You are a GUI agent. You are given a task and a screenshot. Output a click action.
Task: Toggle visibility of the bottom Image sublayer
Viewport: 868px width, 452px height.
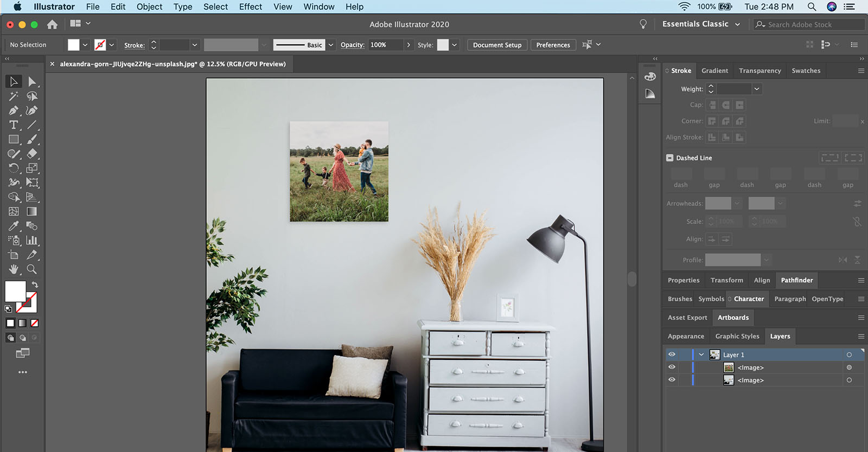[672, 380]
